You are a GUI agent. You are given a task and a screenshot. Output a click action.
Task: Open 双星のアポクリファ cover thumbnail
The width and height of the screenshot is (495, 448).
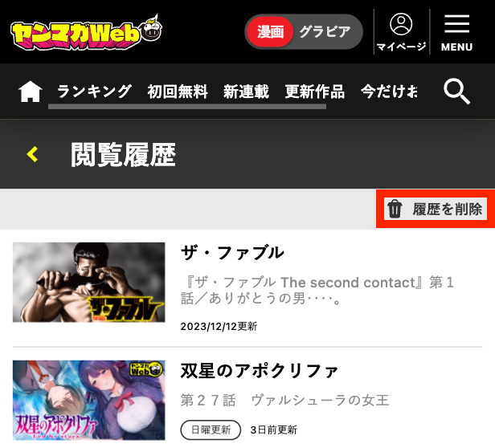pos(88,401)
